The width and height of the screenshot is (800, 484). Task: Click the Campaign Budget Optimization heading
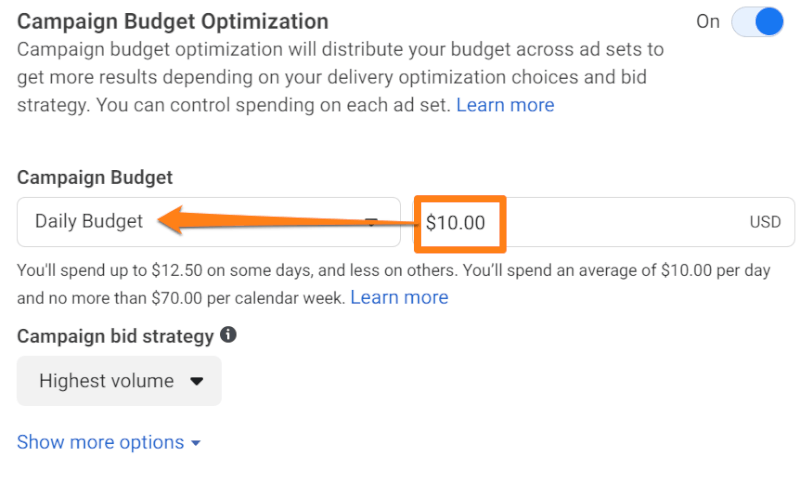pos(172,20)
